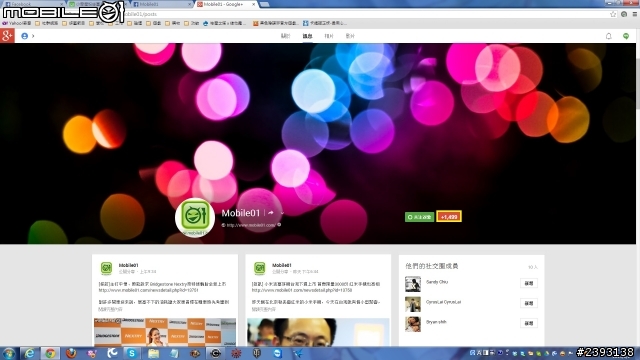This screenshot has width=640, height=360.
Task: Open the crescent moon taskbar icon
Action: pos(112,353)
